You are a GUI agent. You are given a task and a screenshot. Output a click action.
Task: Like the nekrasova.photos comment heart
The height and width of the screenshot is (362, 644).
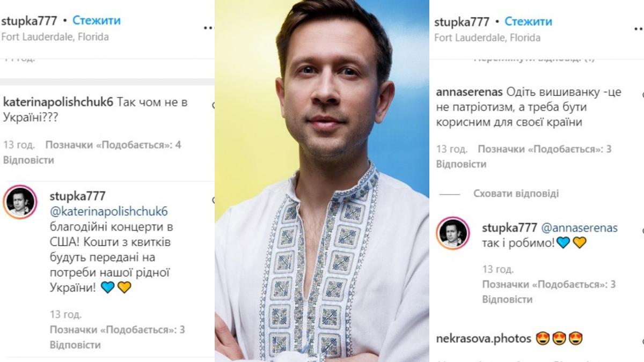pyautogui.click(x=642, y=339)
